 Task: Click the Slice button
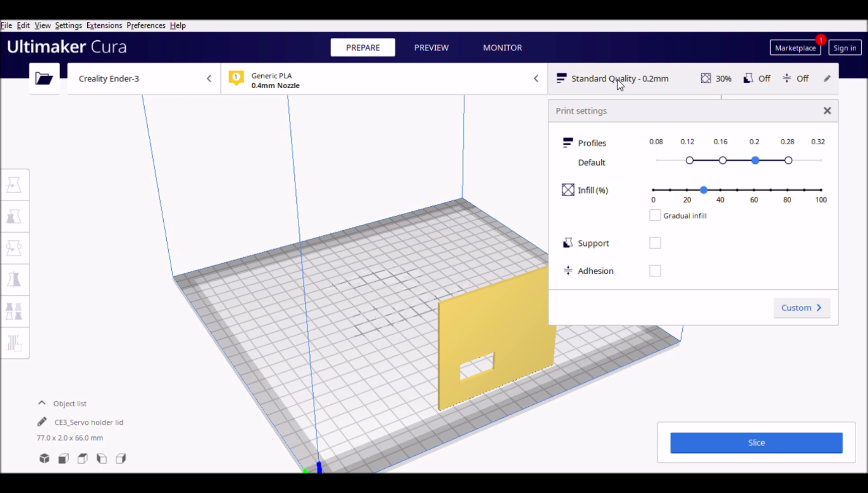[756, 442]
